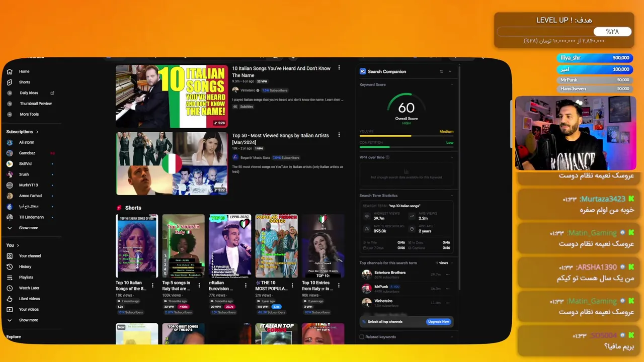Screen dimensions: 644x362
Task: Click the Upgrade Now button
Action: point(438,322)
